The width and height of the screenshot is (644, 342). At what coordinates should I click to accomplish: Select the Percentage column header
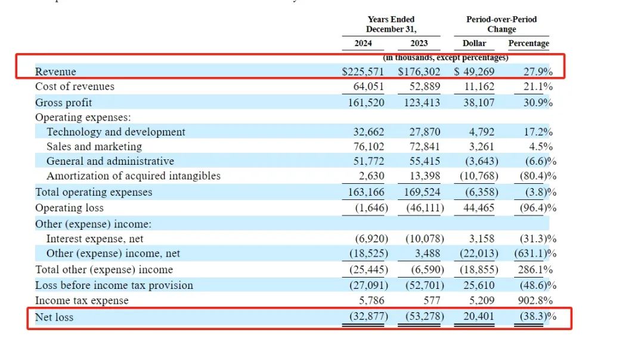coord(528,43)
